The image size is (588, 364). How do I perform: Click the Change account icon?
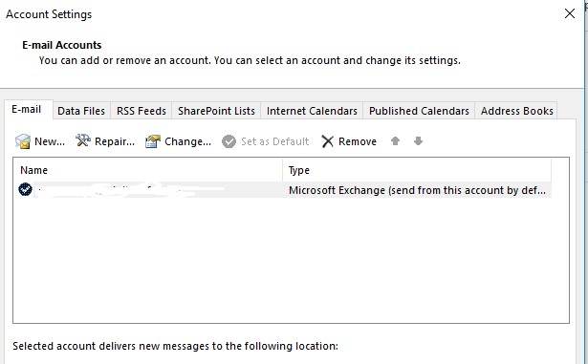pos(153,141)
